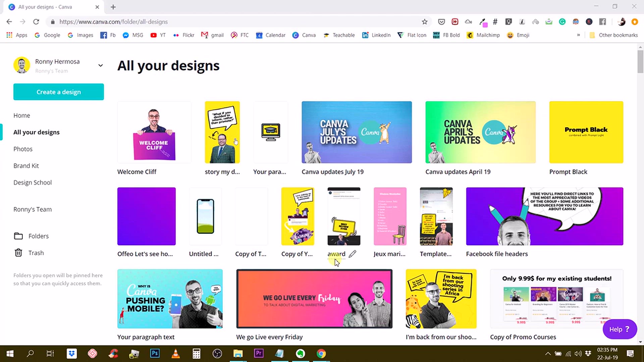This screenshot has width=644, height=362.
Task: Open the LinkedIn bookmark
Action: (x=376, y=35)
